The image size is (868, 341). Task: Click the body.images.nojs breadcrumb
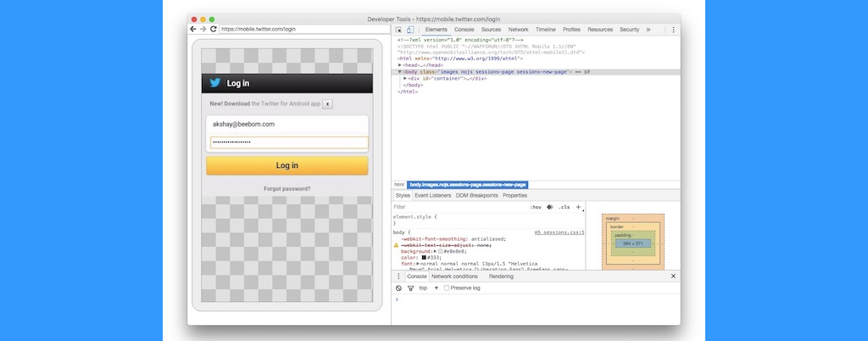click(468, 185)
